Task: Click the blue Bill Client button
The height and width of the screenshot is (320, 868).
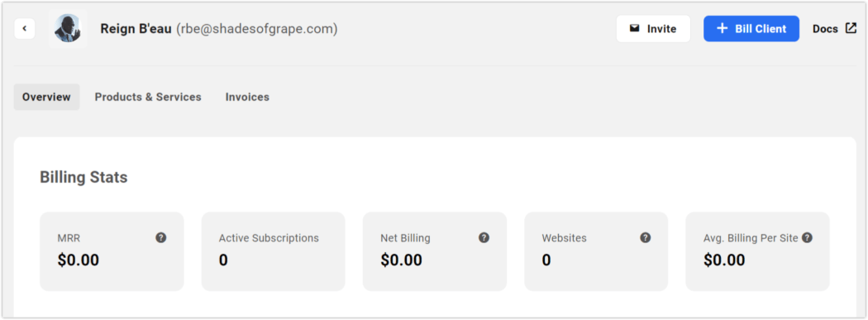Action: (x=751, y=29)
